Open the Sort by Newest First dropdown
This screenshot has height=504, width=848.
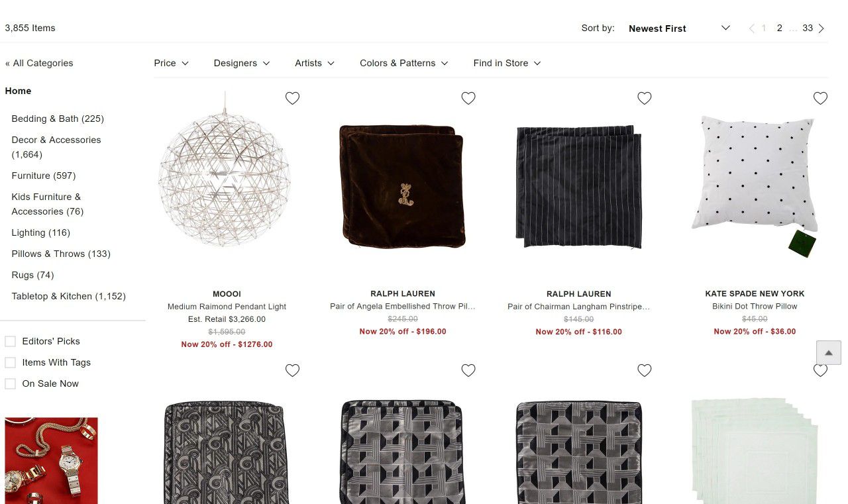[x=678, y=28]
